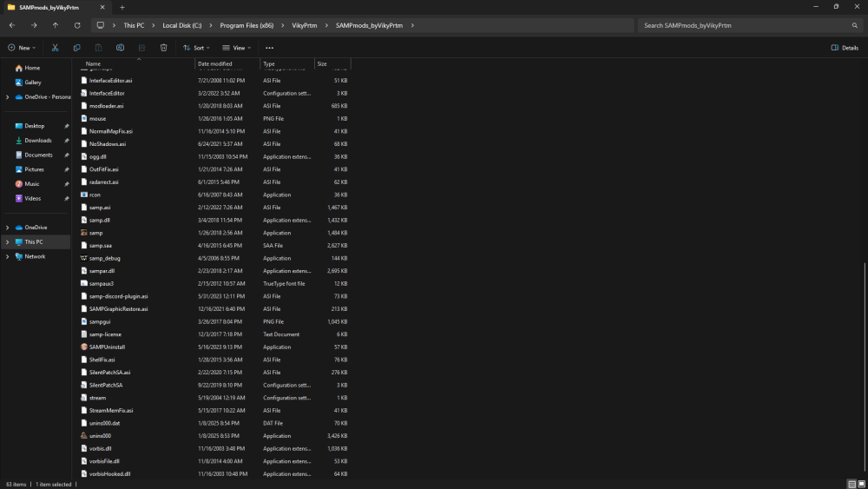Expand chevron after Program Files (x86) breadcrumb
868x489 pixels.
coord(283,25)
